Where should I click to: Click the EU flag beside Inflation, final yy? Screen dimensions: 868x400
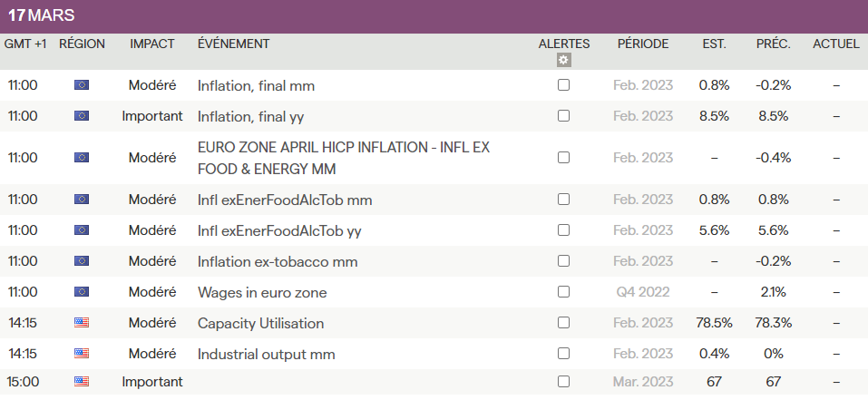82,116
